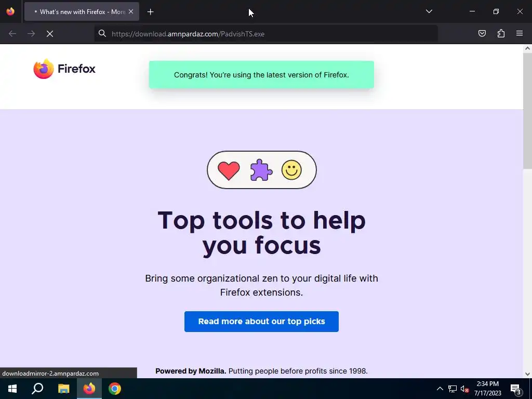Click Read more about our top picks
Screen dimensions: 532x399
261,321
